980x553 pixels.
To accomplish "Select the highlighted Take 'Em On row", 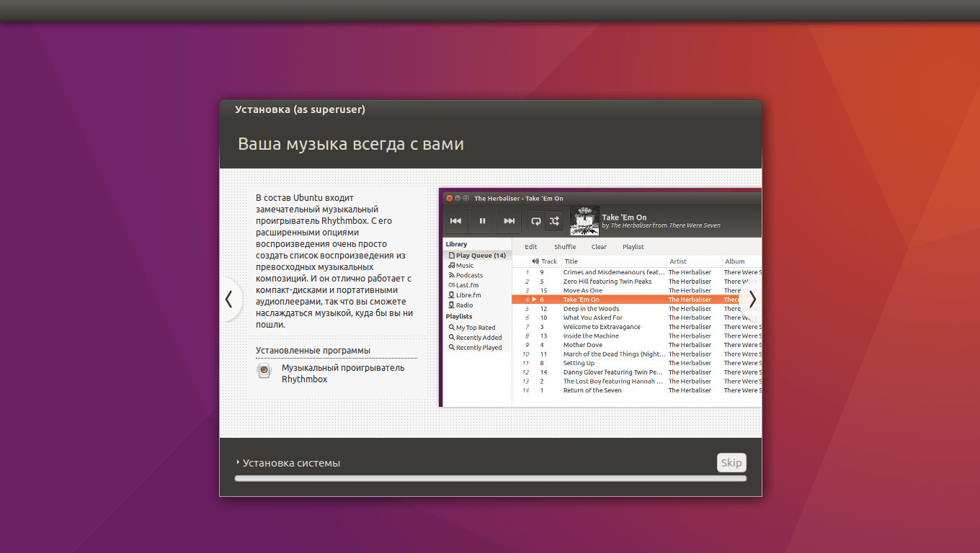I will point(637,300).
